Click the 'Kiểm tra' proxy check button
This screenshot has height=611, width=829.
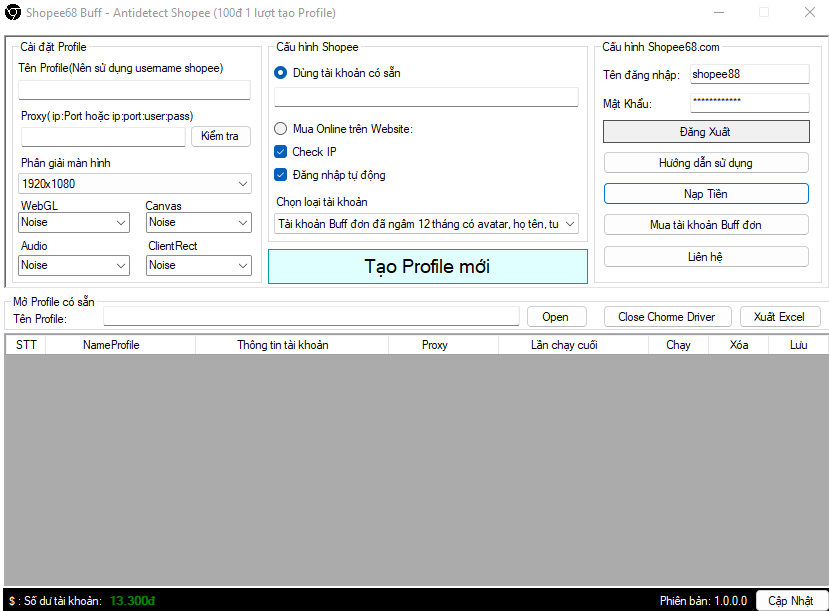click(x=220, y=136)
